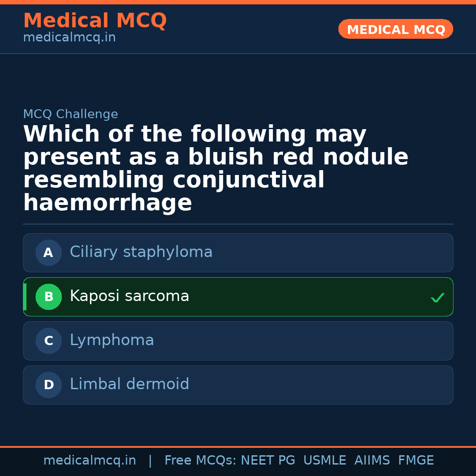Expand the Ciliary staphyloma answer row
The width and height of the screenshot is (476, 476).
(x=238, y=253)
